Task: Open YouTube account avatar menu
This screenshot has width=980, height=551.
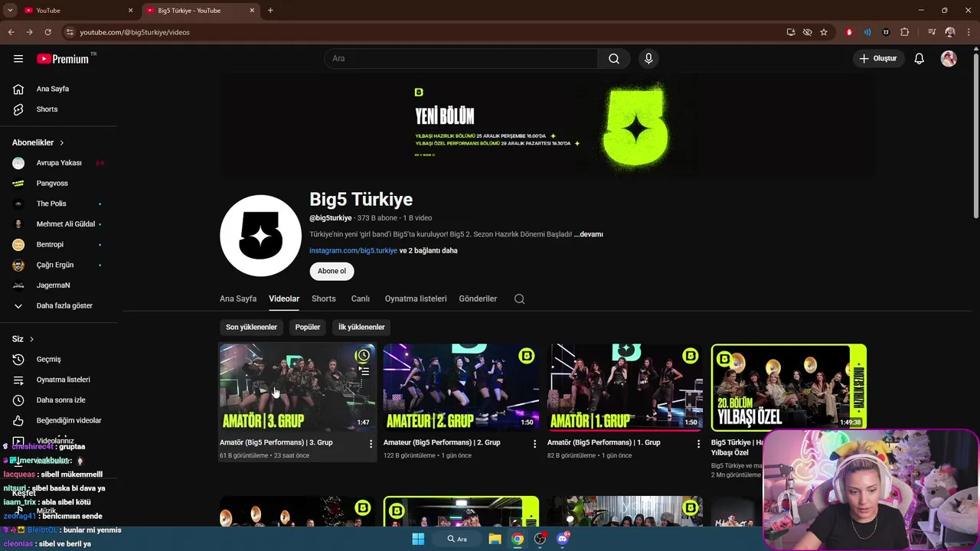Action: [x=949, y=58]
